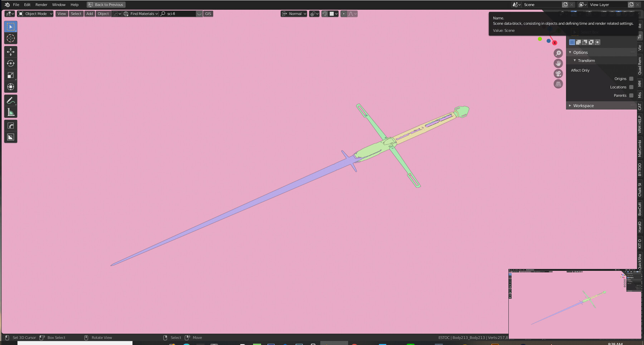The width and height of the screenshot is (644, 345).
Task: Open the Render menu
Action: click(x=41, y=5)
